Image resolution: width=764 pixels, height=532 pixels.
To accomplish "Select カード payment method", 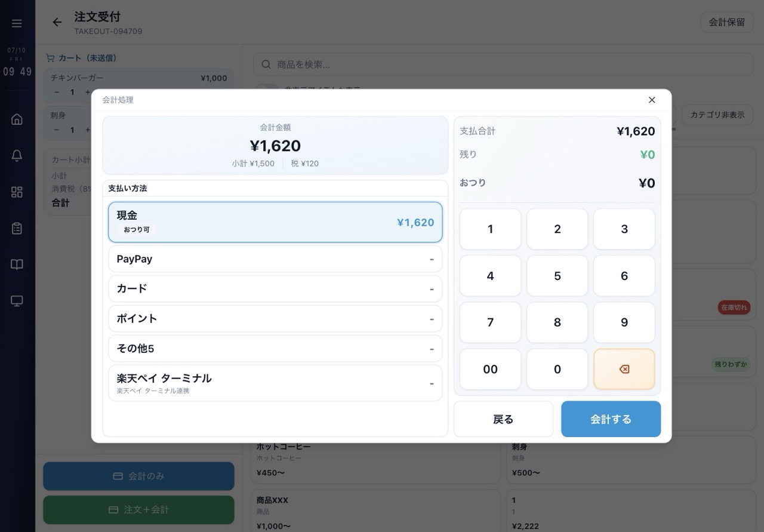I will [x=275, y=289].
